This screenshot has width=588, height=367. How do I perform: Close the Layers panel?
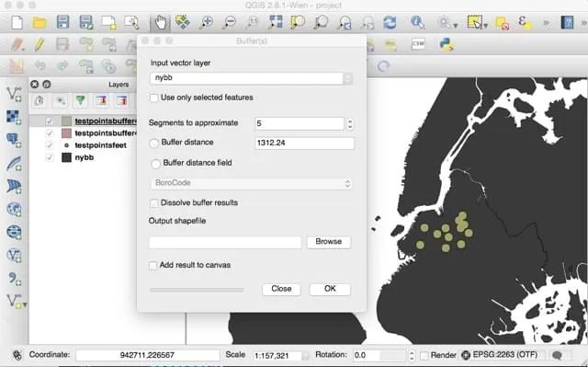tap(35, 84)
